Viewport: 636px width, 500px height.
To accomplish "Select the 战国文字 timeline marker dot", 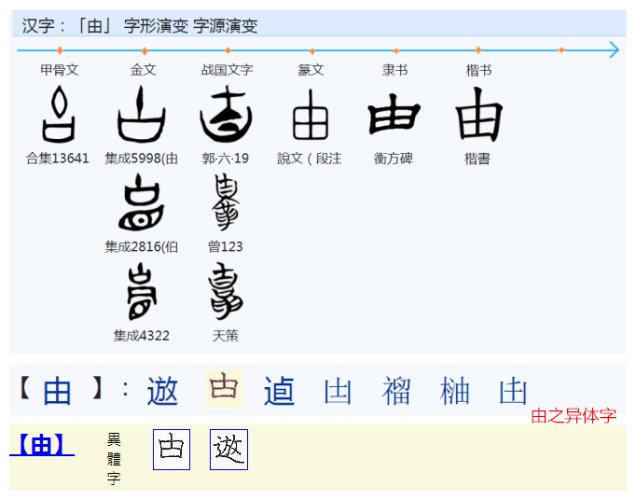I will tap(228, 50).
